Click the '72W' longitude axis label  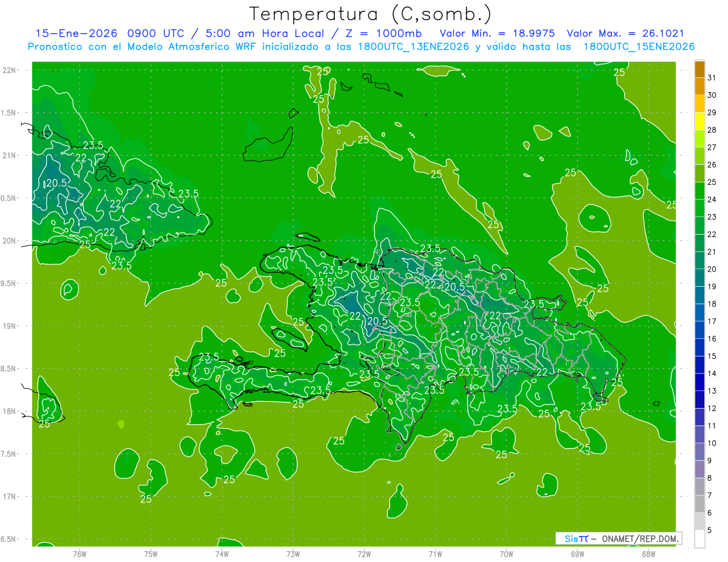pyautogui.click(x=365, y=554)
